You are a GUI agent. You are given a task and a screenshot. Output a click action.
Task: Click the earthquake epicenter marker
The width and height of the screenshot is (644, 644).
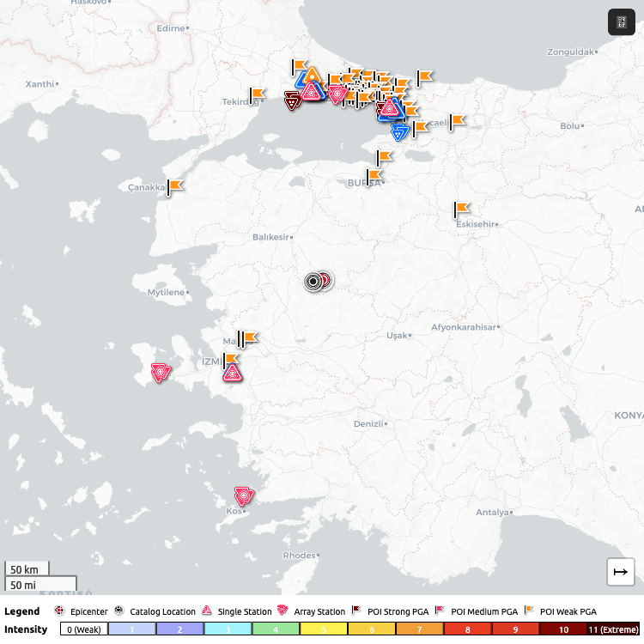pyautogui.click(x=324, y=280)
